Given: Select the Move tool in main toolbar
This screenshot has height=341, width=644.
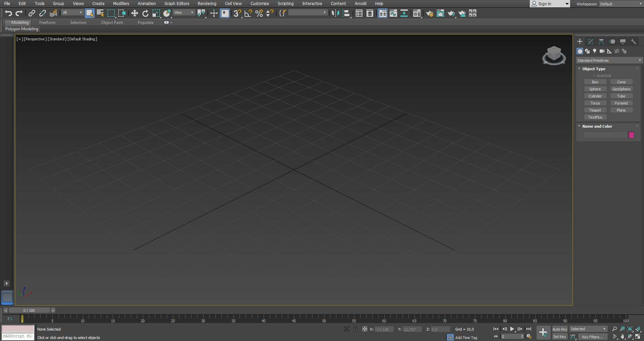Looking at the screenshot, I should coord(134,13).
